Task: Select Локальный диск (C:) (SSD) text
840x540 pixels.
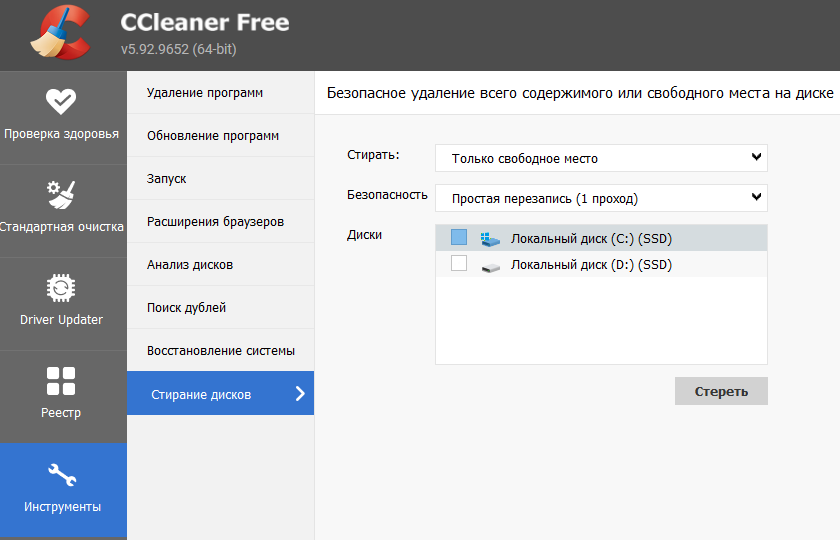Action: 591,239
